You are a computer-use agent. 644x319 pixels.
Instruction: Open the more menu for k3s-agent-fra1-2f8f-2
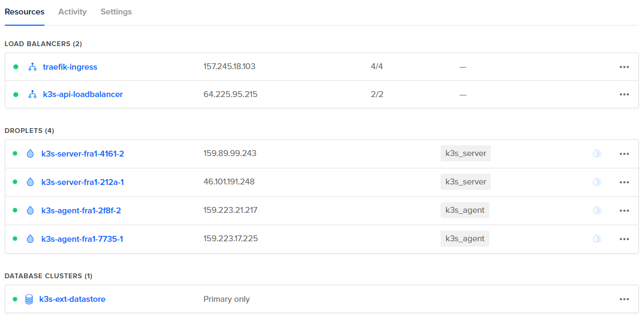tap(624, 210)
